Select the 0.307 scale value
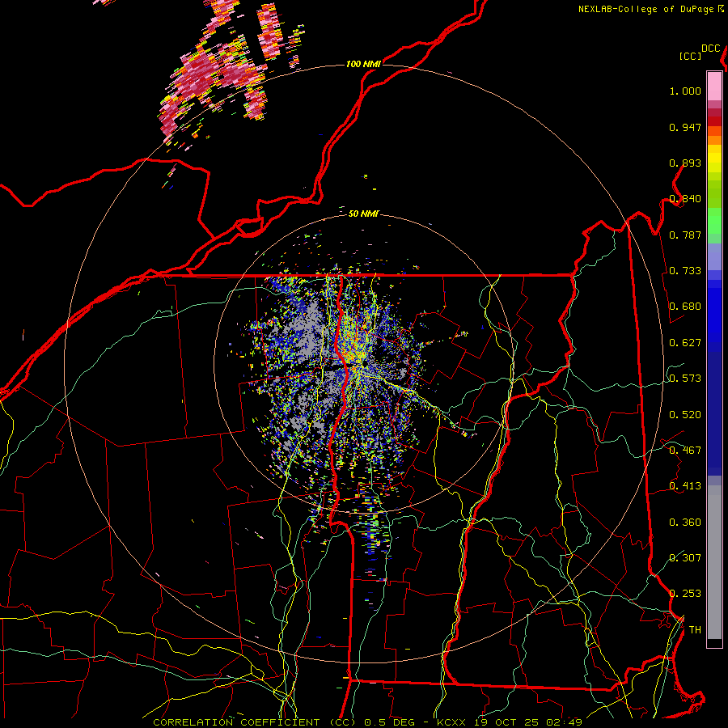Screen dimensions: 728x728 point(685,558)
